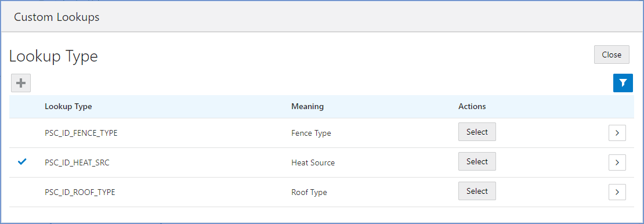
Task: Click PSC_ID_FENCE_TYPE cell text
Action: point(81,133)
